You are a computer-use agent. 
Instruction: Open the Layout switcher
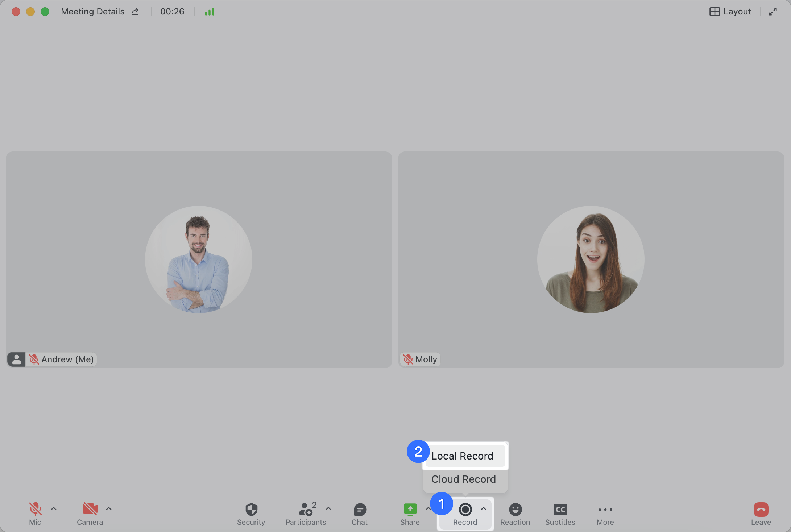click(729, 11)
